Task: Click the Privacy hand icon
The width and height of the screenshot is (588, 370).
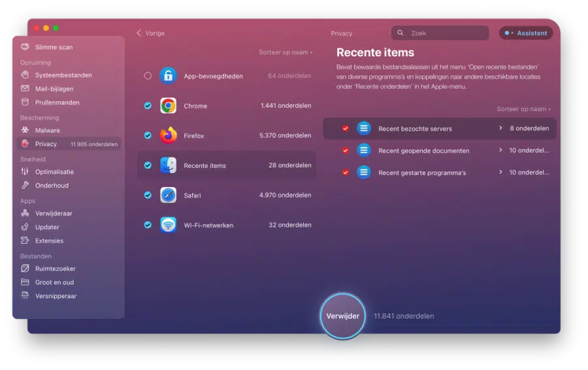Action: [25, 144]
